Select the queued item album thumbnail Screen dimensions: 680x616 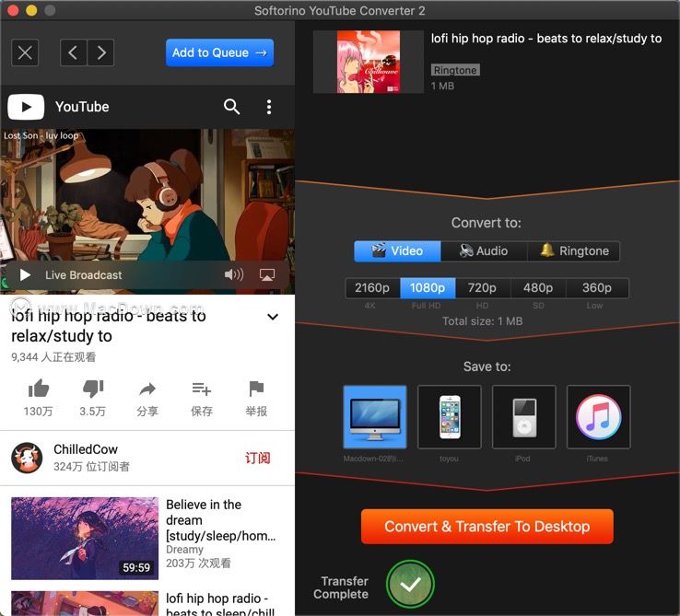[369, 62]
